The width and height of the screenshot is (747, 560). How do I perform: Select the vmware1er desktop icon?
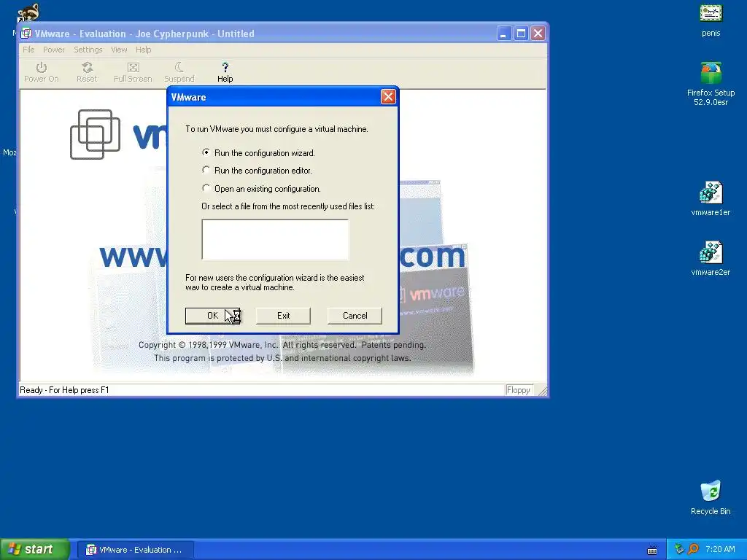(x=711, y=198)
